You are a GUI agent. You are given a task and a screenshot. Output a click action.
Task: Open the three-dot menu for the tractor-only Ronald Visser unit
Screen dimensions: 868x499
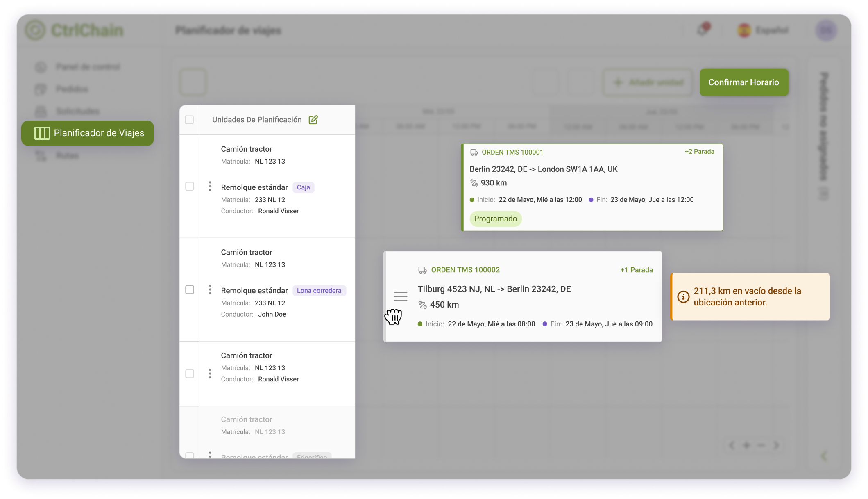210,374
